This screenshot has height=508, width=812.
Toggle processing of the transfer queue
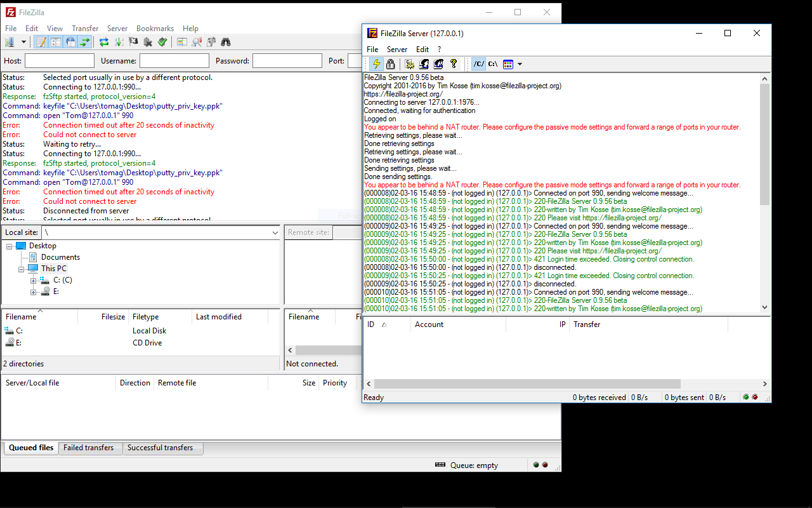(119, 42)
